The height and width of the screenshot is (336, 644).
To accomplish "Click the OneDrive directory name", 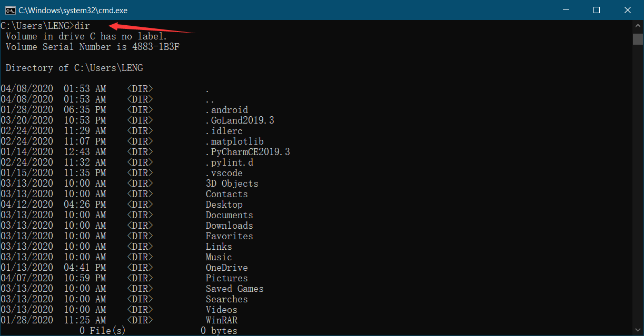I will [x=227, y=268].
